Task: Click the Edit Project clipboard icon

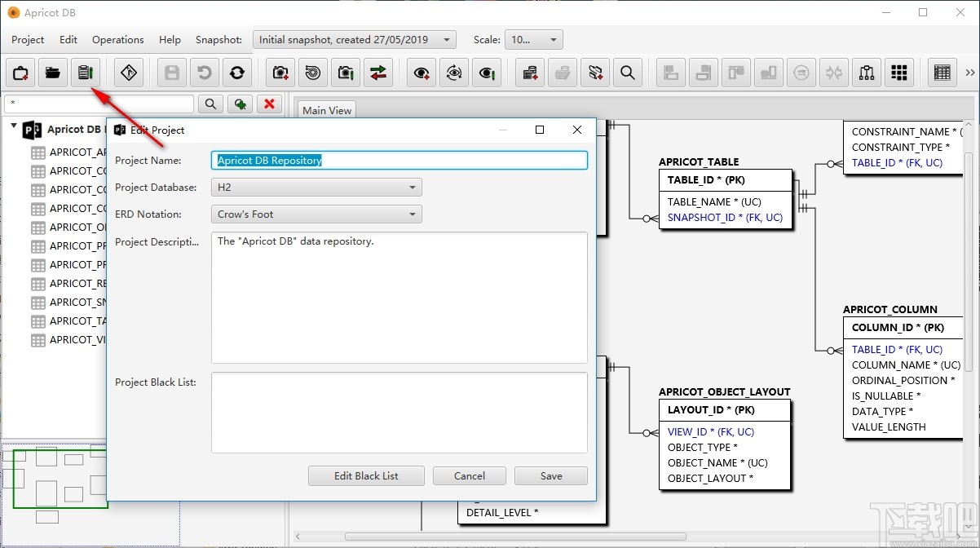Action: pyautogui.click(x=86, y=73)
